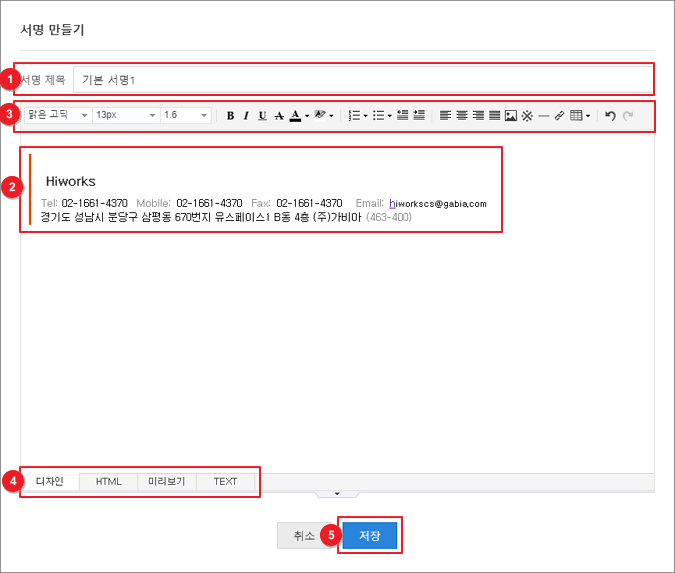Insert a table
Screen dimensions: 675x573
pos(576,115)
